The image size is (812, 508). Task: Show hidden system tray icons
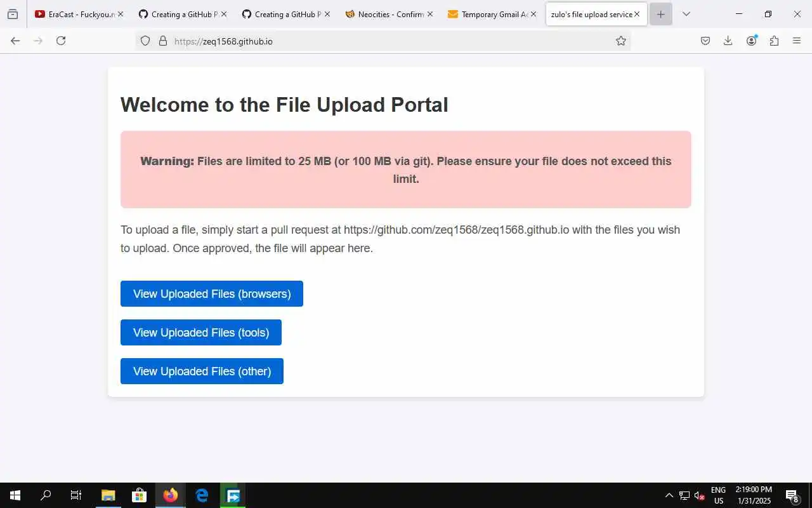[x=669, y=495]
